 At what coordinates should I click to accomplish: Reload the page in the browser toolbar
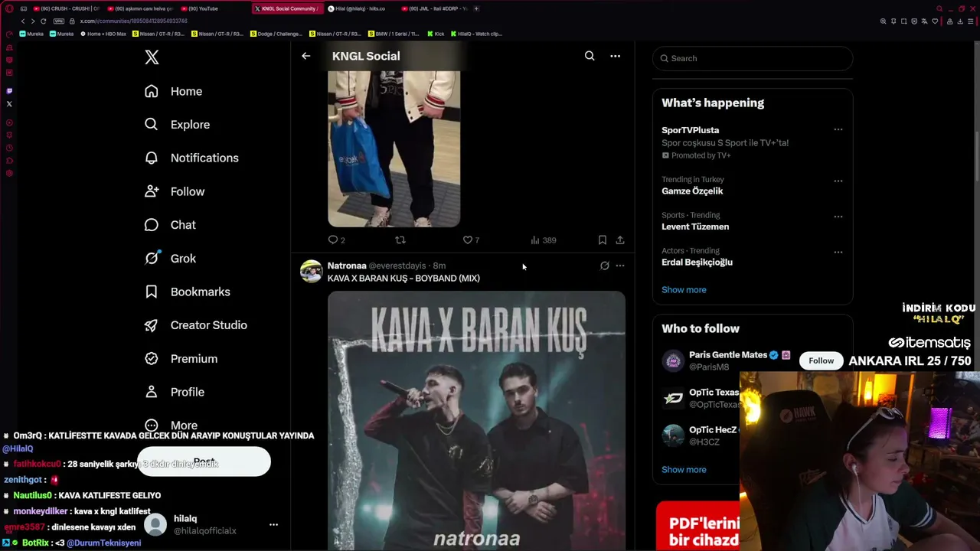[x=43, y=21]
